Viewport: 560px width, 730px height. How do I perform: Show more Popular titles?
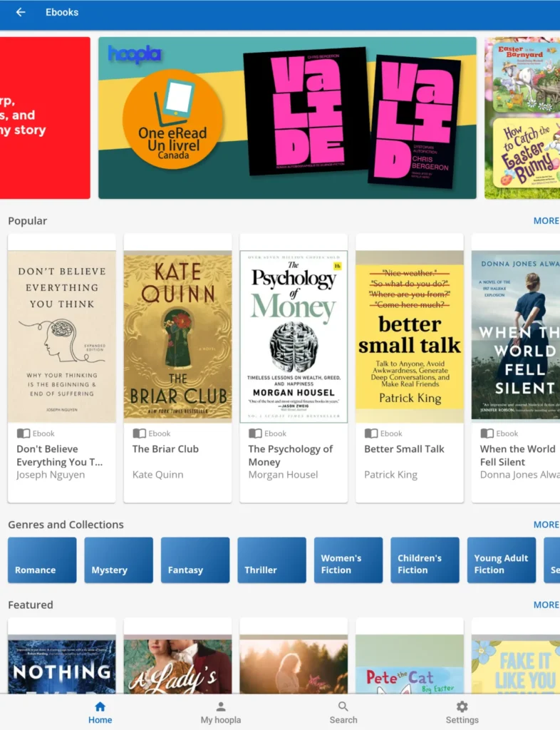tap(546, 221)
